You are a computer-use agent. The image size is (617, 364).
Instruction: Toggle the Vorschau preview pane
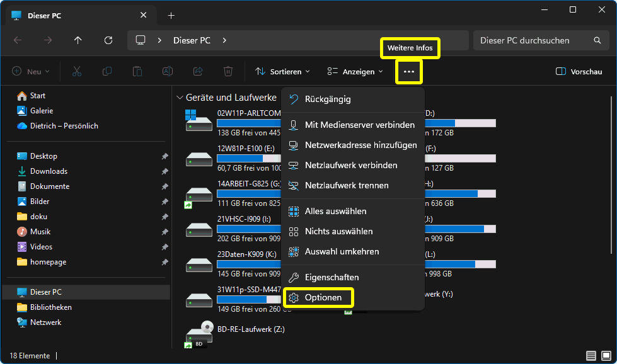[579, 72]
